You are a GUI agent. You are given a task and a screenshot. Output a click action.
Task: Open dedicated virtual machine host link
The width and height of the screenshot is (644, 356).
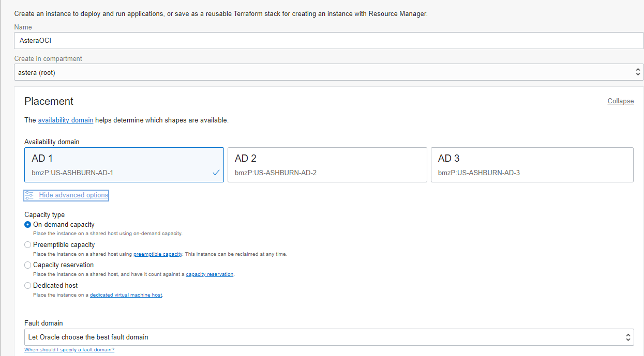126,295
